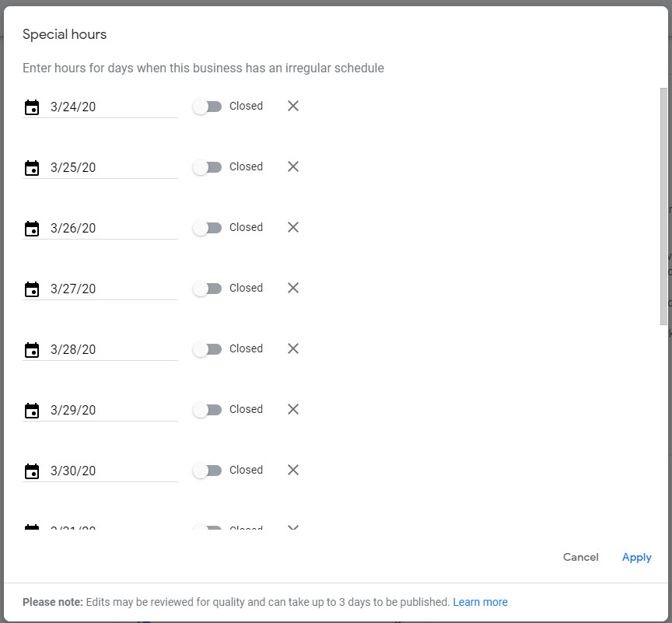Delete the 3/29/20 special hours entry
Screen dimensions: 672x623
pyautogui.click(x=293, y=409)
